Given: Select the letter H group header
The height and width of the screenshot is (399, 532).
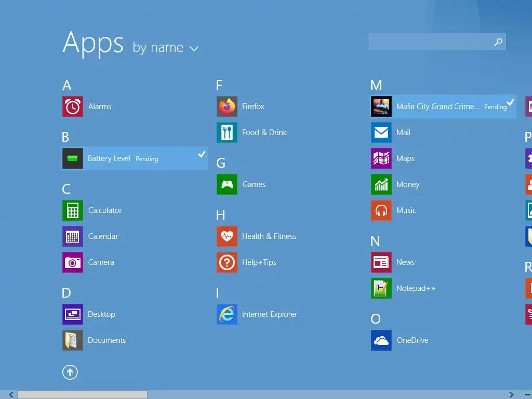Looking at the screenshot, I should (x=220, y=215).
